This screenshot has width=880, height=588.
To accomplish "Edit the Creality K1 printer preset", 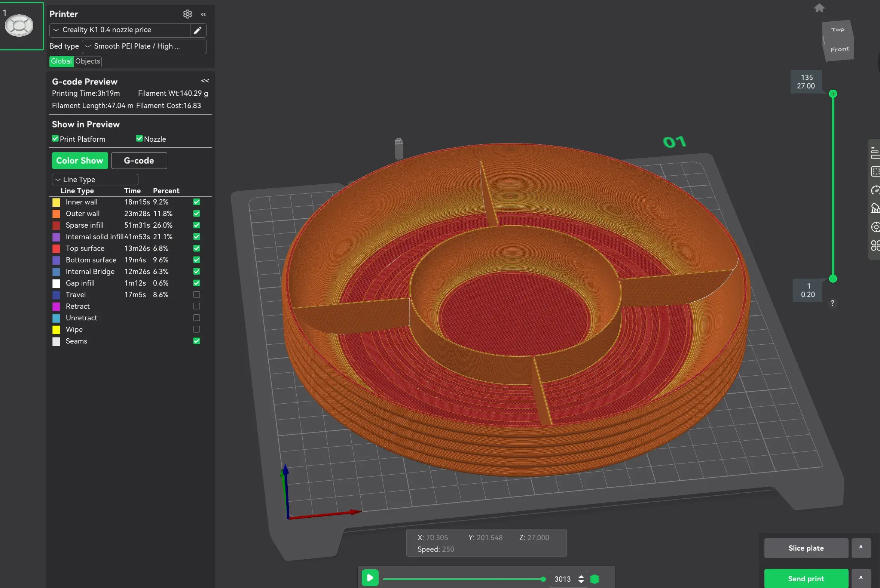I will click(198, 30).
